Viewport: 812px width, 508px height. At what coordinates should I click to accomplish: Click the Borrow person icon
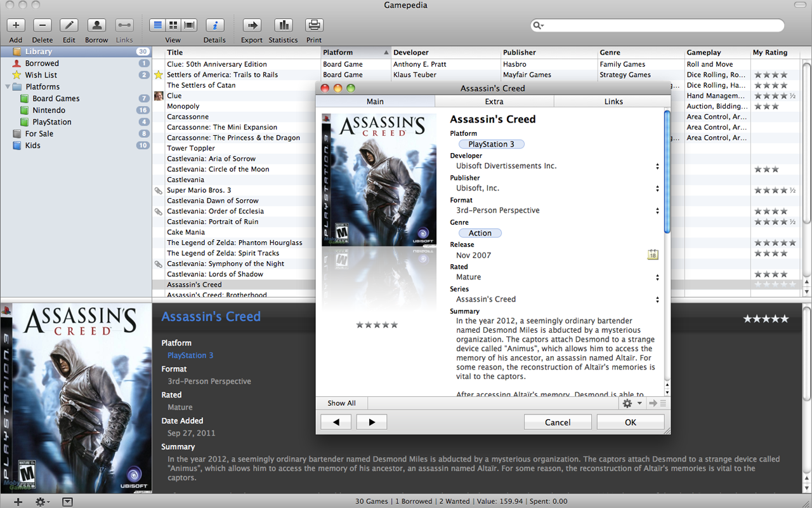(96, 25)
